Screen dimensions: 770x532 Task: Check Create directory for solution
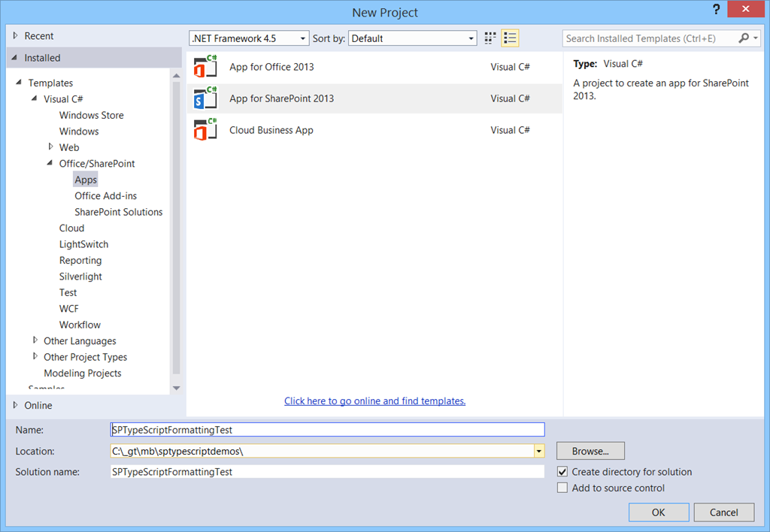(562, 472)
